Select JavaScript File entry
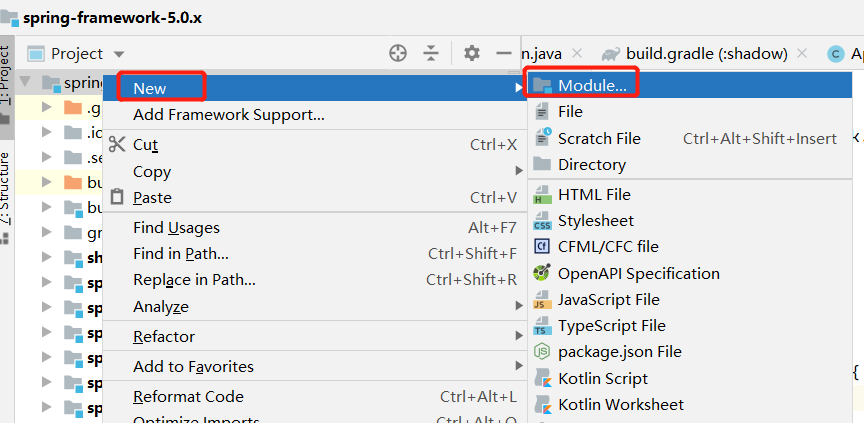Image resolution: width=864 pixels, height=423 pixels. 690,300
